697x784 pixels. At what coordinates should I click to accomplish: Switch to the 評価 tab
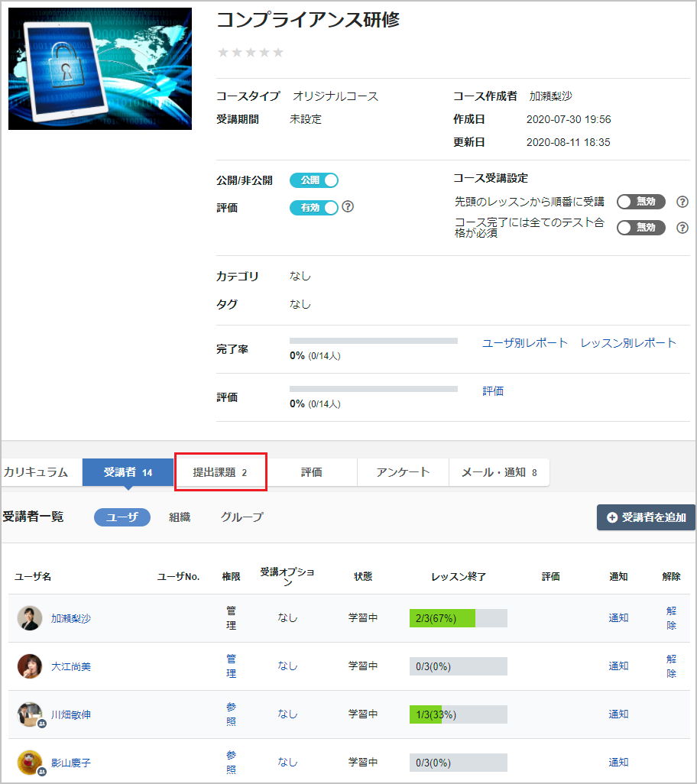point(312,472)
